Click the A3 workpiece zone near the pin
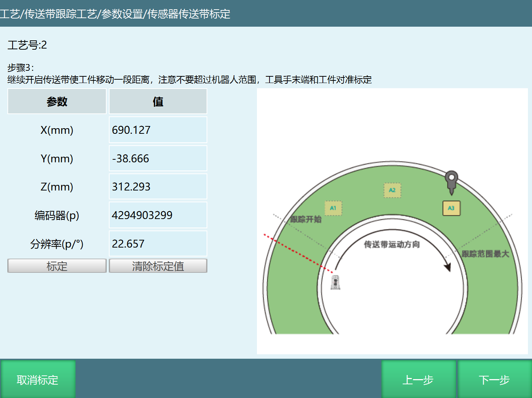532x398 pixels. (x=451, y=208)
